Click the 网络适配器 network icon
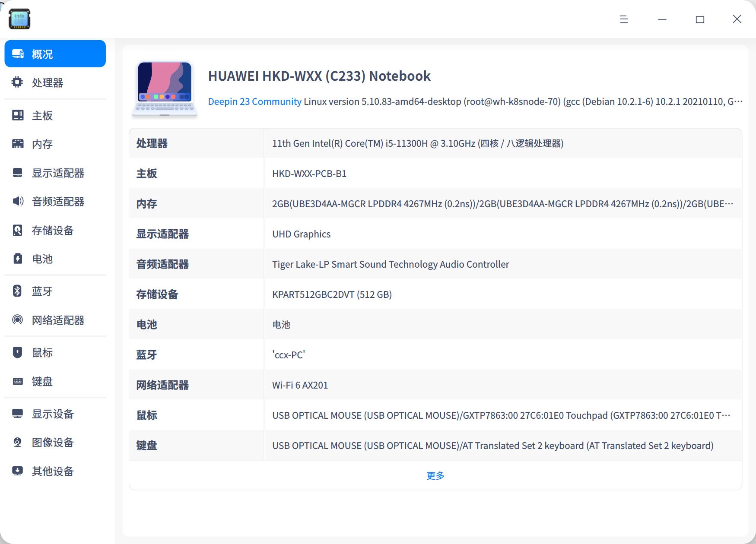The image size is (756, 544). 17,319
